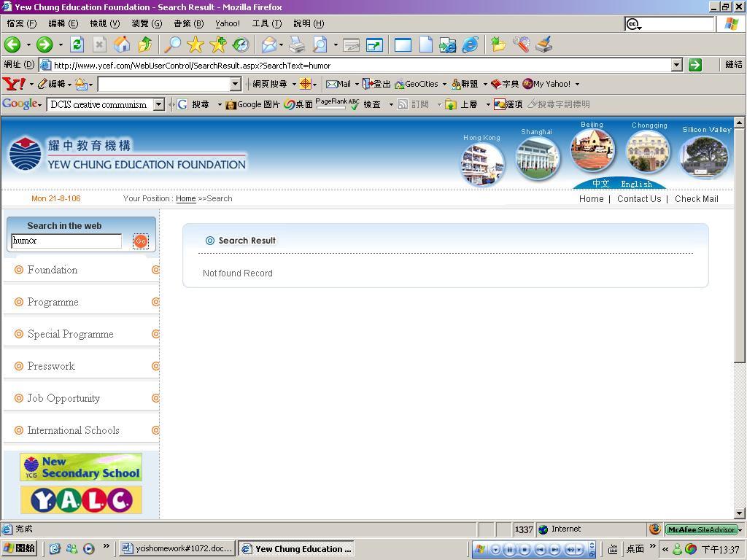
Task: Click the My Yahoo! toolbar button
Action: pyautogui.click(x=546, y=84)
